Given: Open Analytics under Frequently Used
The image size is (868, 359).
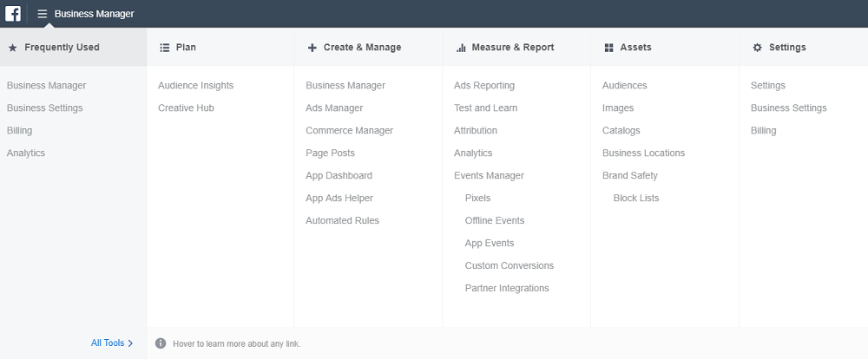Looking at the screenshot, I should point(26,153).
